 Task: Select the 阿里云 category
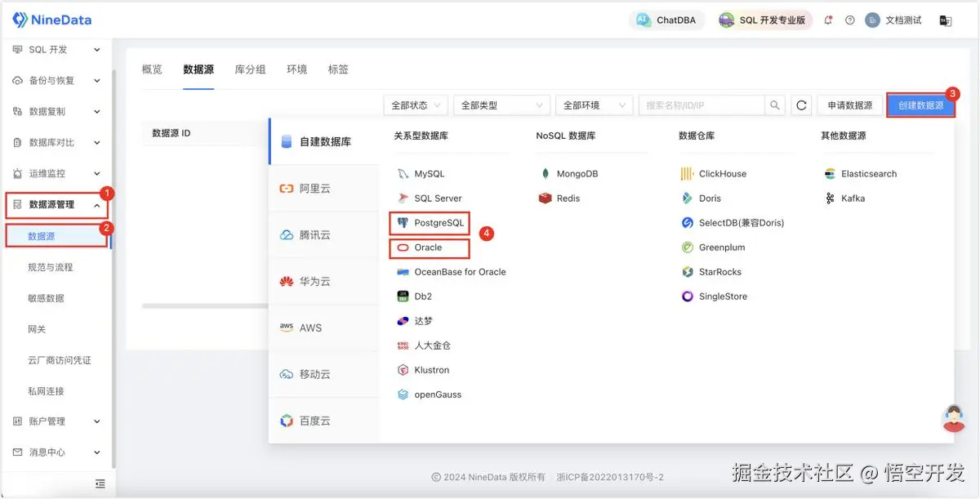pyautogui.click(x=324, y=189)
